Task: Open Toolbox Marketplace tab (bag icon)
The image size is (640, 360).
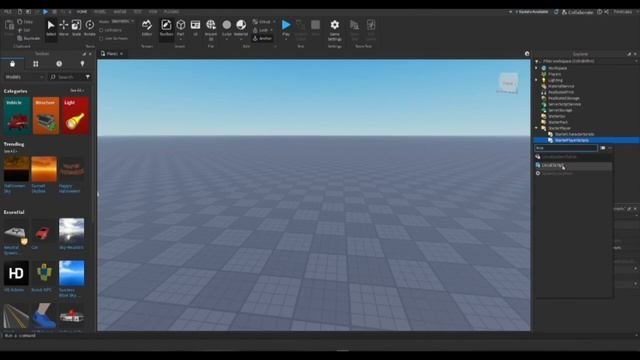Action: (12, 64)
